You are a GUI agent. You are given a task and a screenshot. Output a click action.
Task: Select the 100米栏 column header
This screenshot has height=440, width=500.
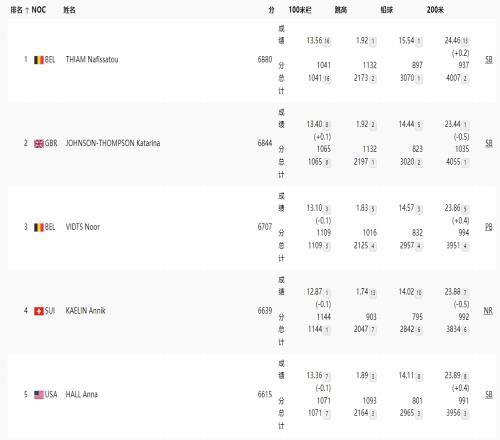[x=300, y=10]
